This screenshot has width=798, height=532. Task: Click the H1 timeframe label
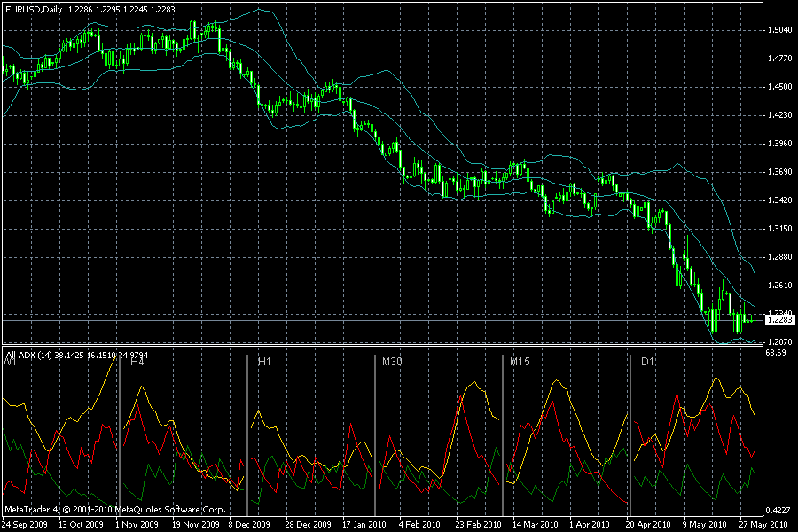pyautogui.click(x=264, y=362)
